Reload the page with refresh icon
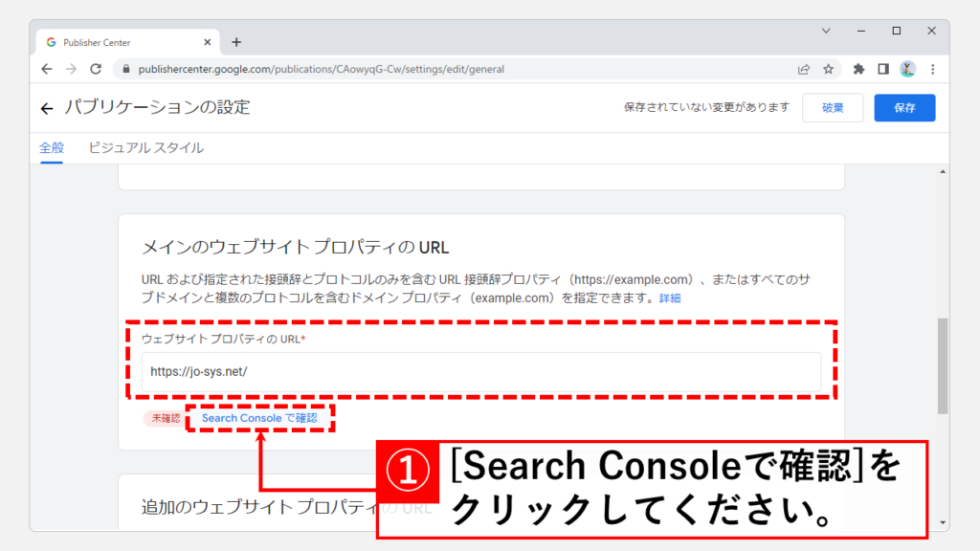The image size is (980, 551). 96,69
